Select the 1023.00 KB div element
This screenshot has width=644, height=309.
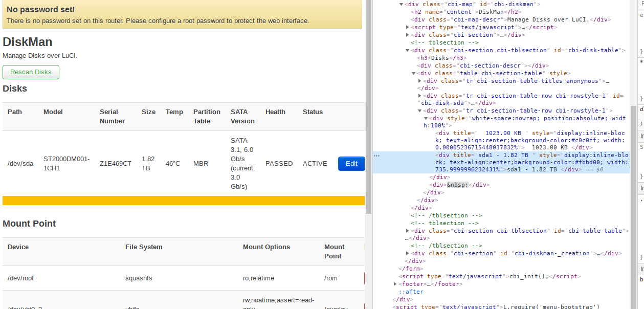pos(530,140)
